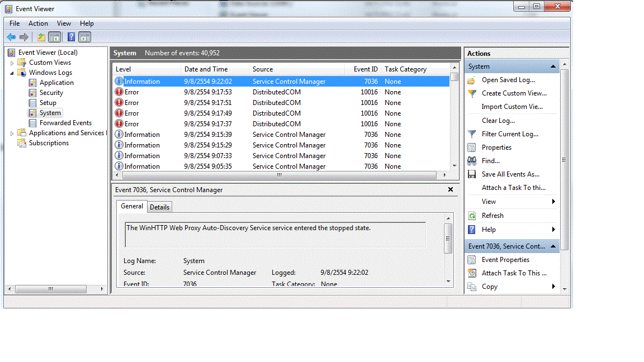Click the Forwarded Events log icon
Image resolution: width=644 pixels, height=362 pixels.
(32, 123)
